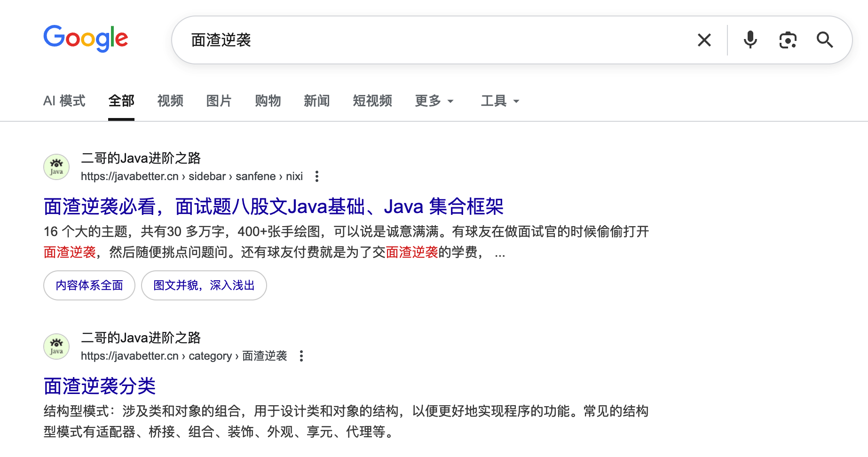Click the second result's Java site favicon

56,347
